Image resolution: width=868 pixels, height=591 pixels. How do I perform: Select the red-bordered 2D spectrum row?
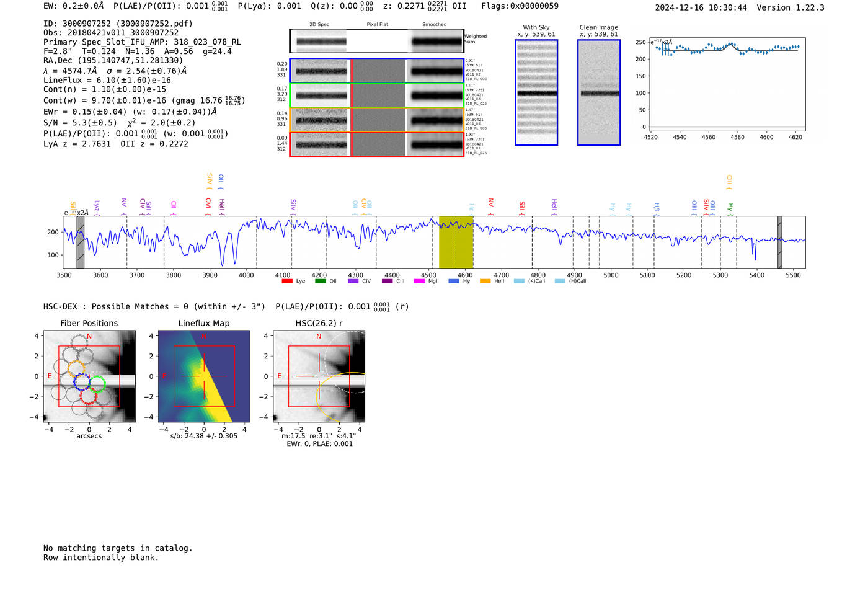point(377,144)
